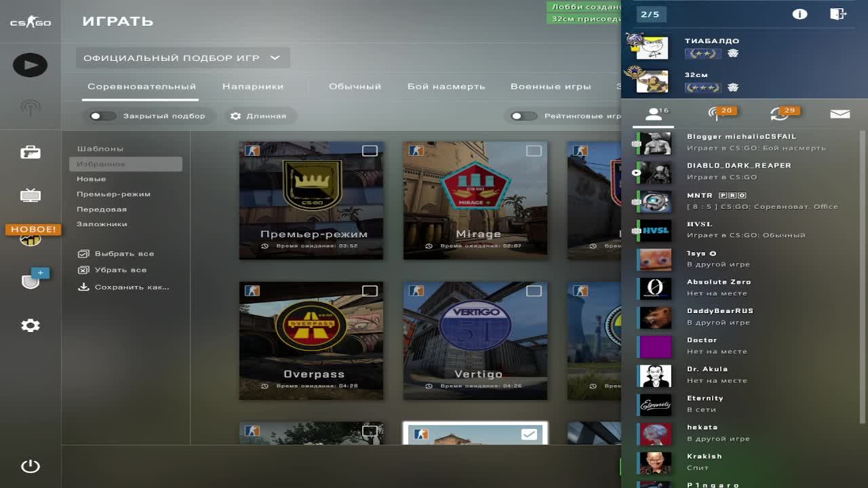Click Шаблоны heading
The width and height of the screenshot is (868, 488).
100,148
